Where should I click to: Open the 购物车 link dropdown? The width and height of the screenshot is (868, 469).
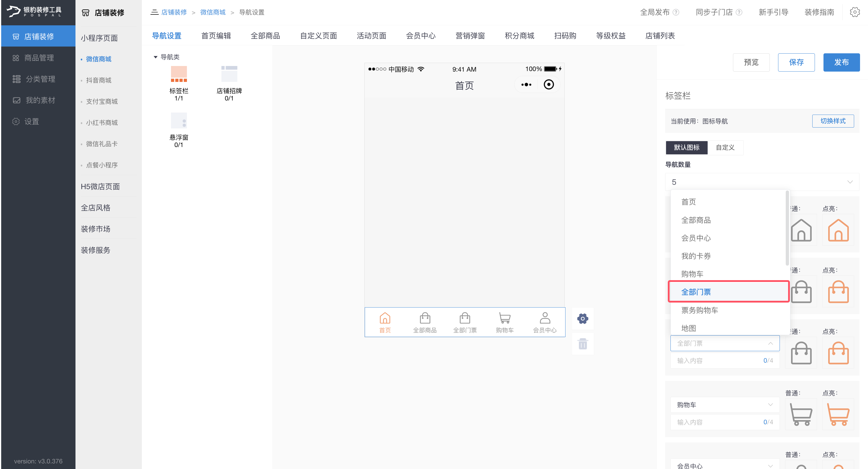pos(725,405)
